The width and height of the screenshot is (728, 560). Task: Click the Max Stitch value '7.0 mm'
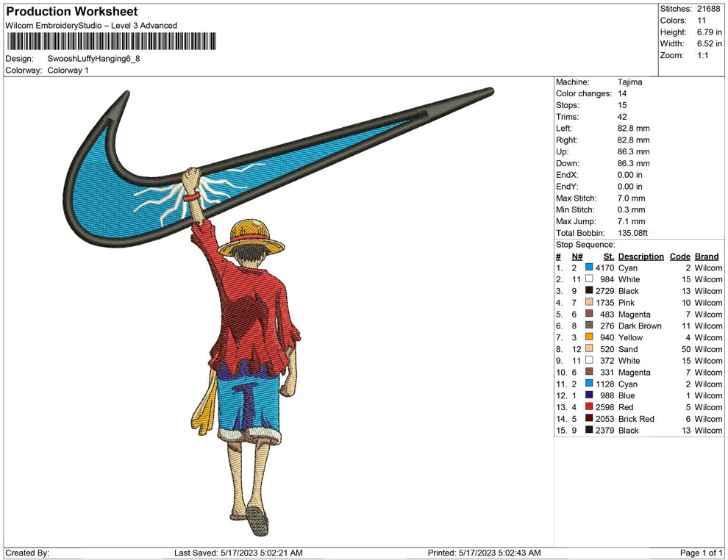[x=631, y=198]
